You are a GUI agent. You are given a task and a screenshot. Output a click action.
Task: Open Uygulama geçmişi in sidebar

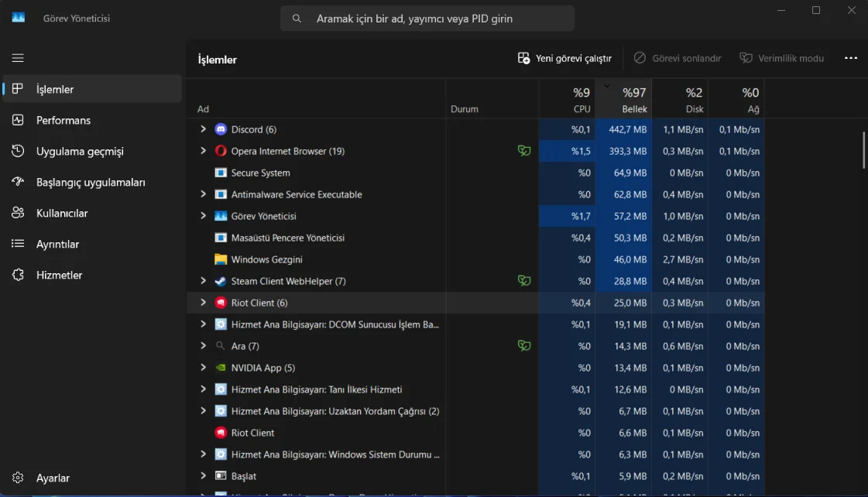(92, 151)
